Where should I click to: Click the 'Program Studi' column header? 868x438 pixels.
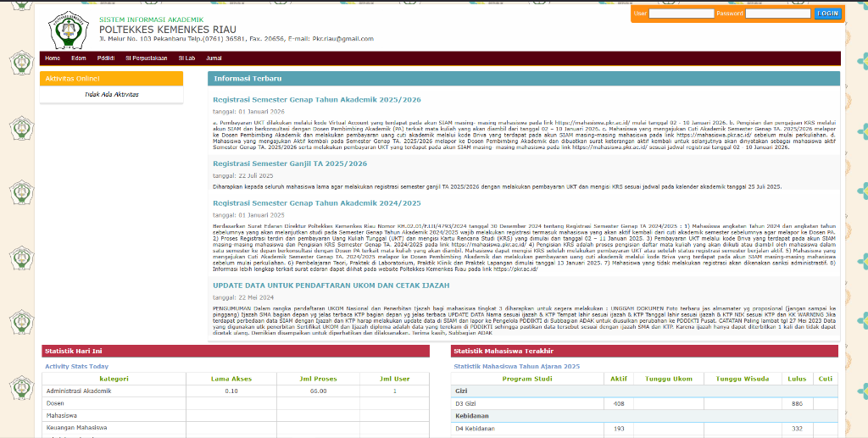(527, 379)
